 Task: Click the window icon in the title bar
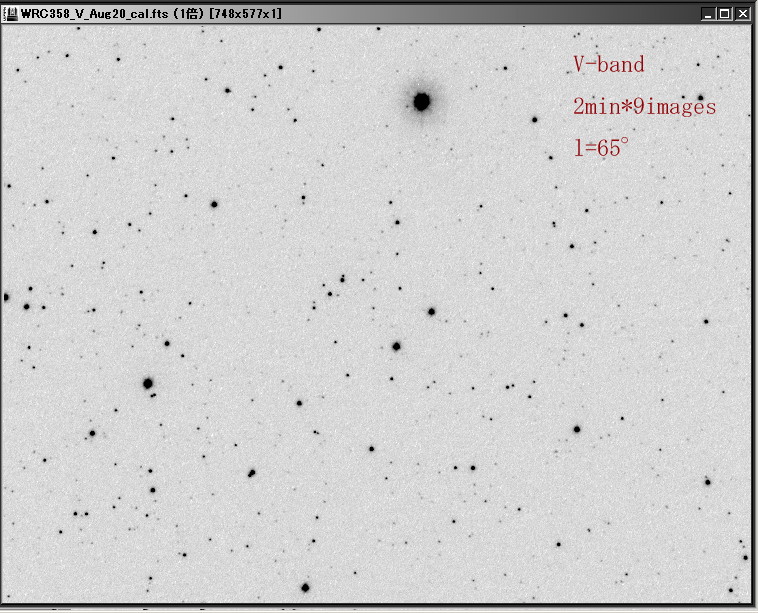click(10, 14)
